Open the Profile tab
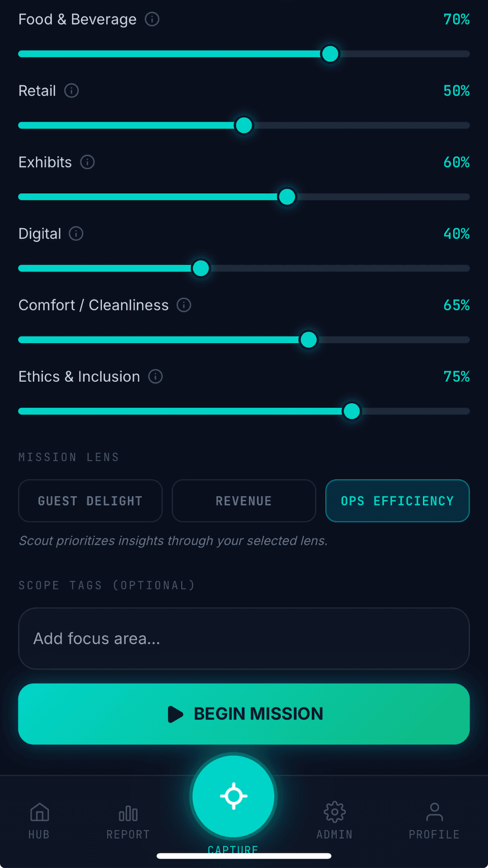The height and width of the screenshot is (868, 488). click(434, 820)
